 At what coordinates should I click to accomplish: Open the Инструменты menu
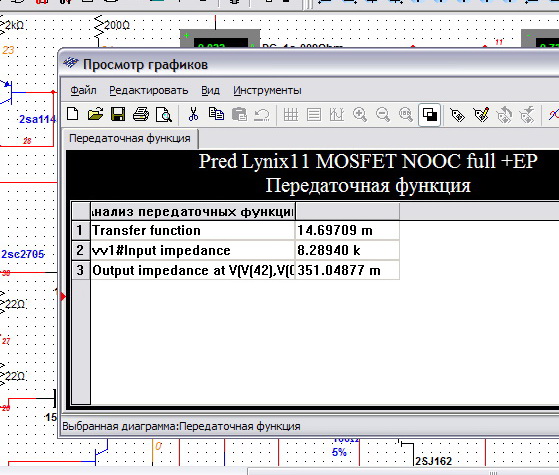(x=267, y=91)
